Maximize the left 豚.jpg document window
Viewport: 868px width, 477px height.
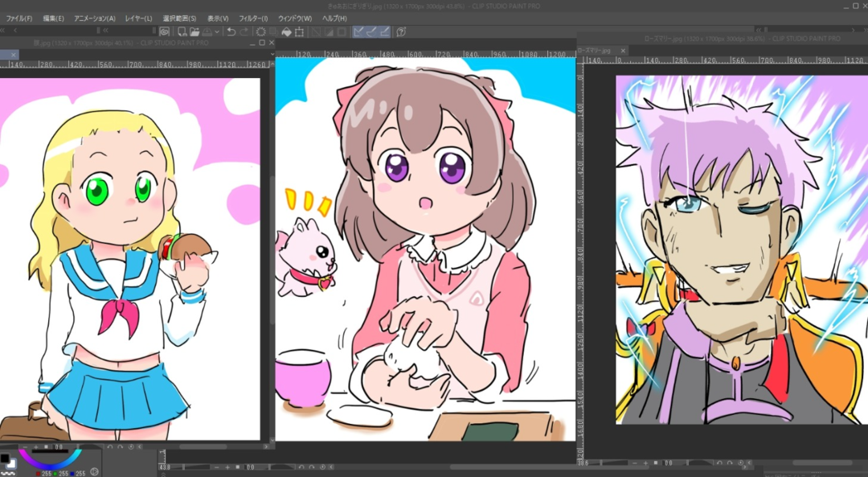click(x=262, y=43)
